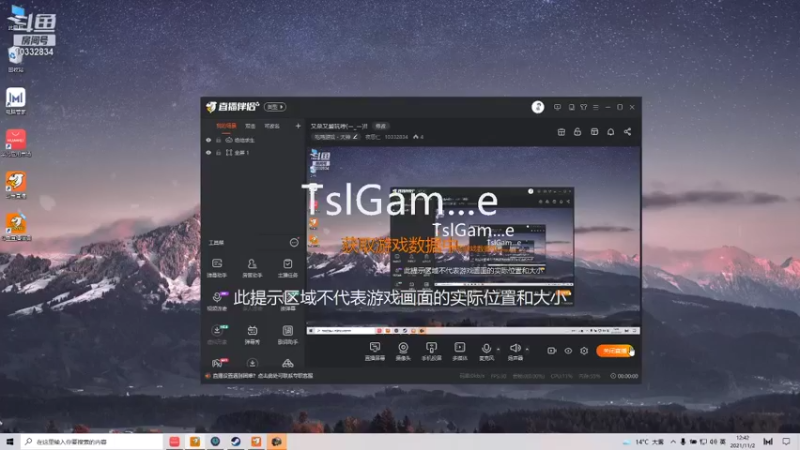
Task: Expand the microphone options arrow
Action: [498, 349]
